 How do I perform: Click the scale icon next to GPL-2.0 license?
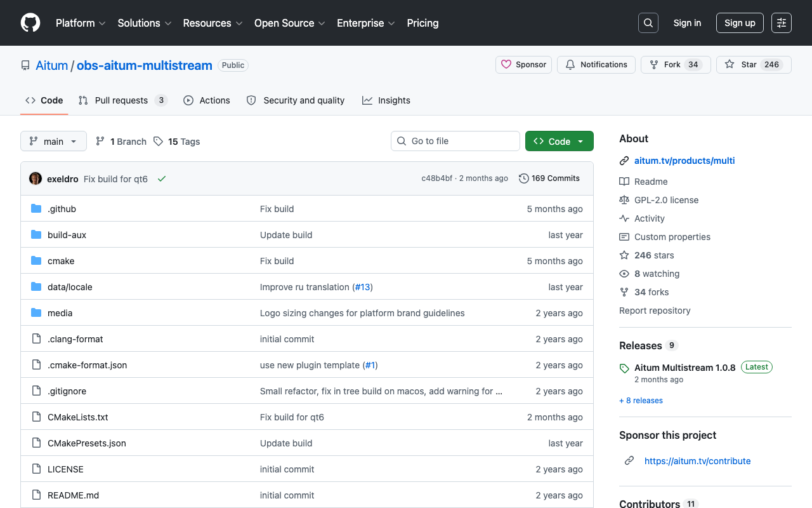pos(624,200)
